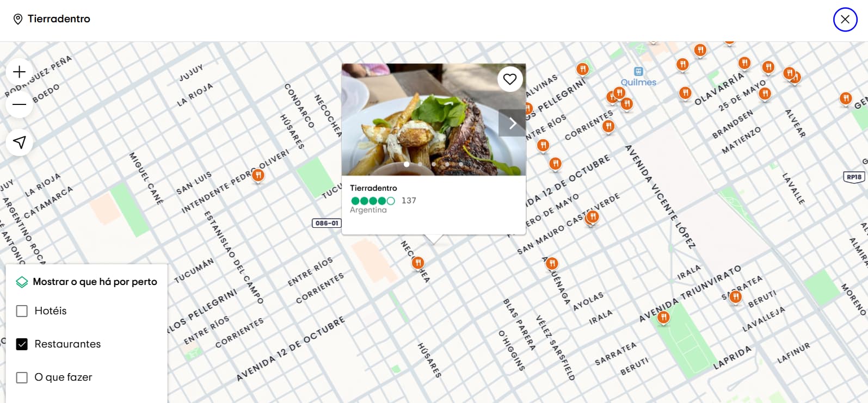The width and height of the screenshot is (868, 403).
Task: Enable the O que fazer checkbox
Action: [x=22, y=377]
